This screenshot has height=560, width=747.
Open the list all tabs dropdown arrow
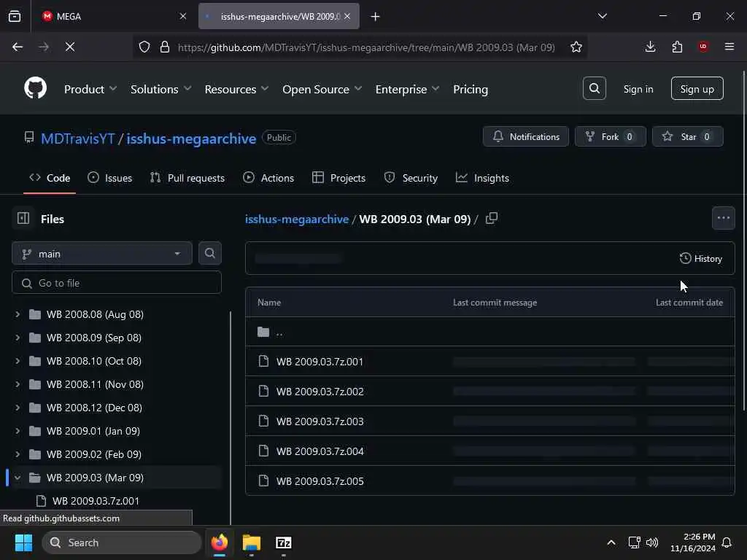coord(602,16)
